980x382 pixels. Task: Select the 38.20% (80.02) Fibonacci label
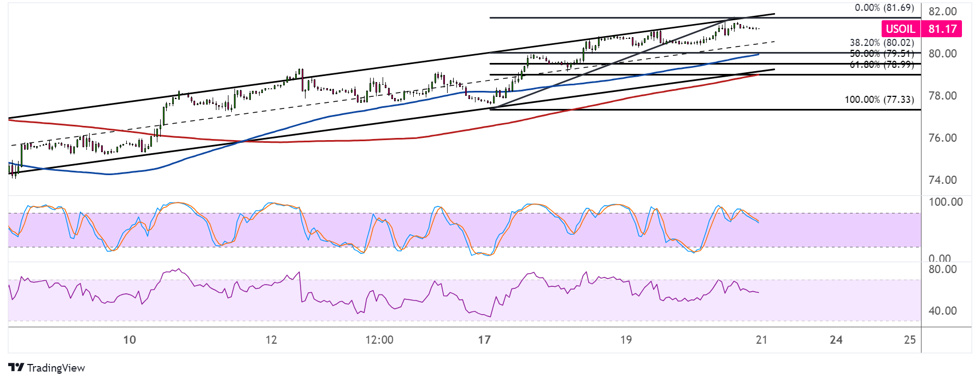coord(882,43)
